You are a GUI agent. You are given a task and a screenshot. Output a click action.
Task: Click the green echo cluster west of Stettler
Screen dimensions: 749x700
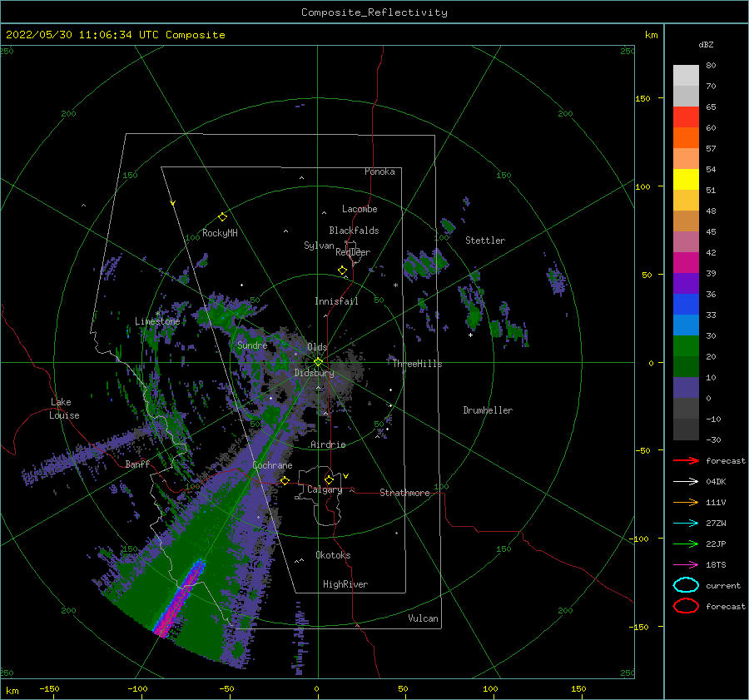tap(424, 266)
